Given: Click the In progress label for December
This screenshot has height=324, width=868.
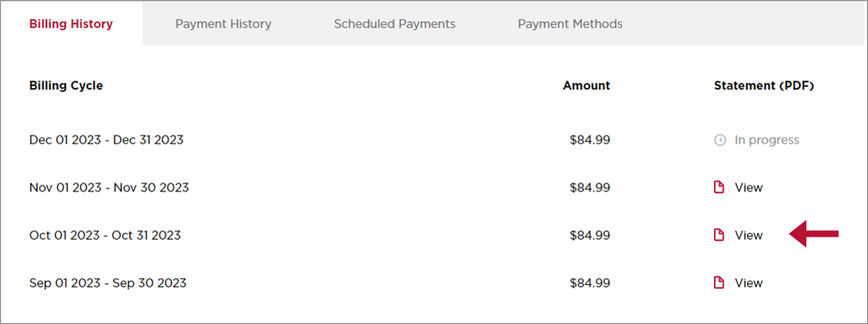Looking at the screenshot, I should coord(767,140).
